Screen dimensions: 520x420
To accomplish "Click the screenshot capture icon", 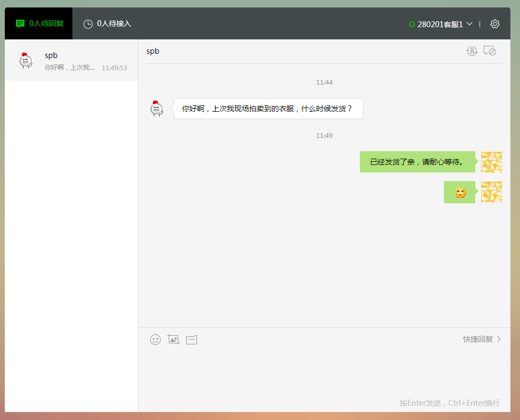I will coord(174,340).
